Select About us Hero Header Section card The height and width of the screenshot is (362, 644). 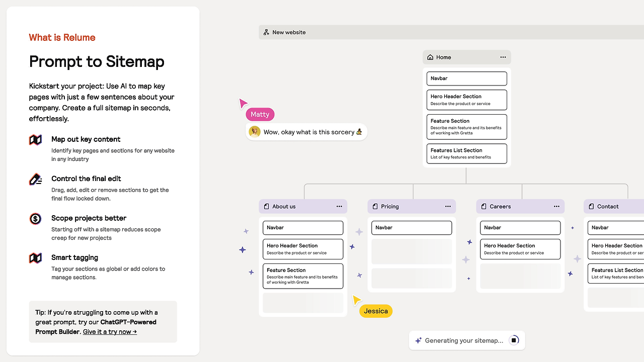(303, 249)
